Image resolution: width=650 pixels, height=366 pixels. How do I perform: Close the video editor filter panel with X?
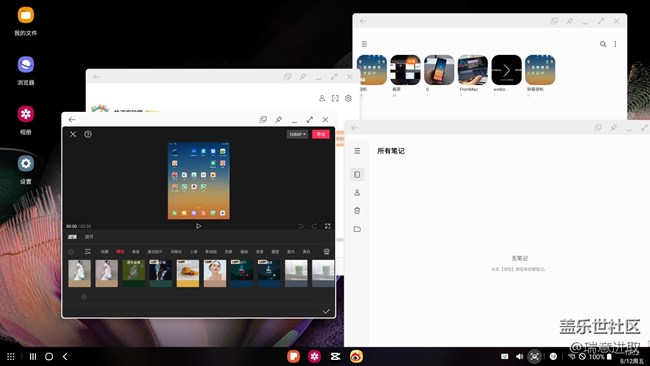tap(73, 134)
